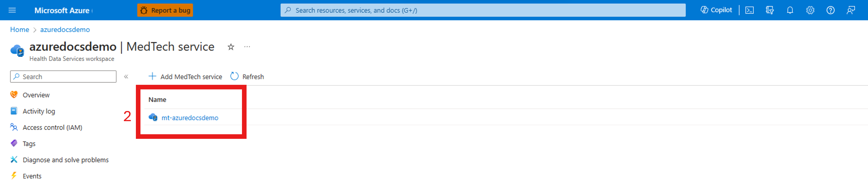Open the portal hamburger menu

12,10
